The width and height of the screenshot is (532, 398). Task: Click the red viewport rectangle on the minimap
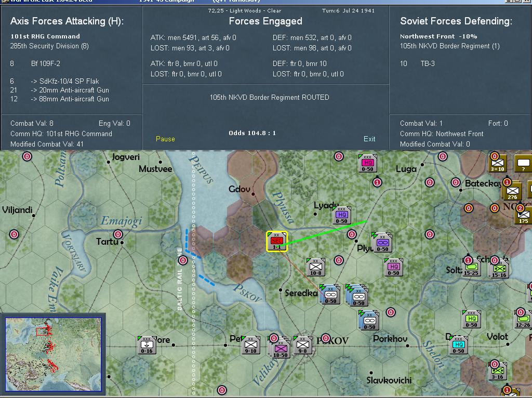(42, 331)
